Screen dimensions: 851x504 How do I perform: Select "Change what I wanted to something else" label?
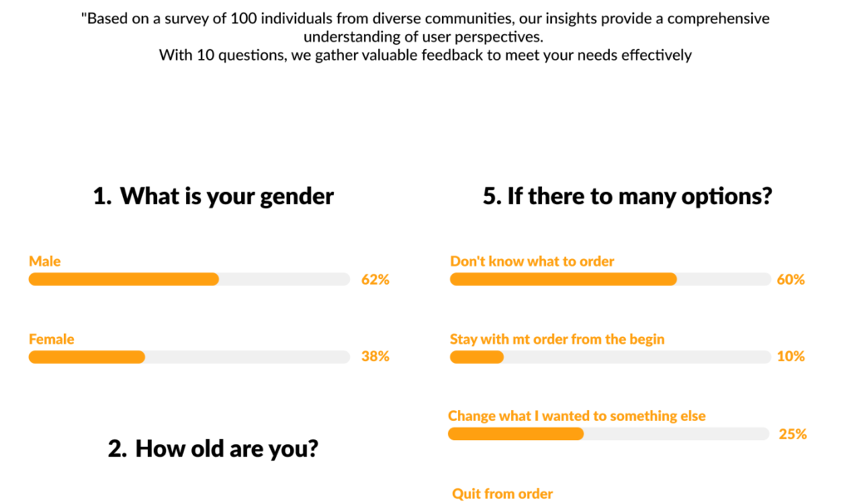pos(577,416)
